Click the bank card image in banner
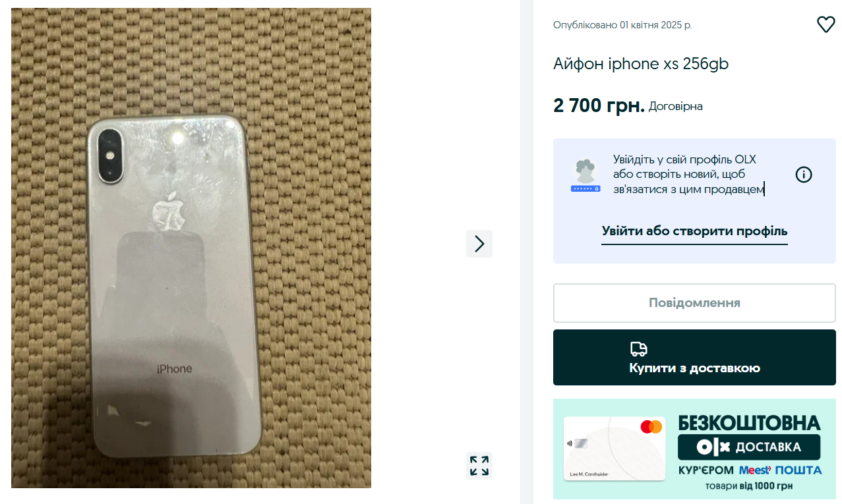 615,449
